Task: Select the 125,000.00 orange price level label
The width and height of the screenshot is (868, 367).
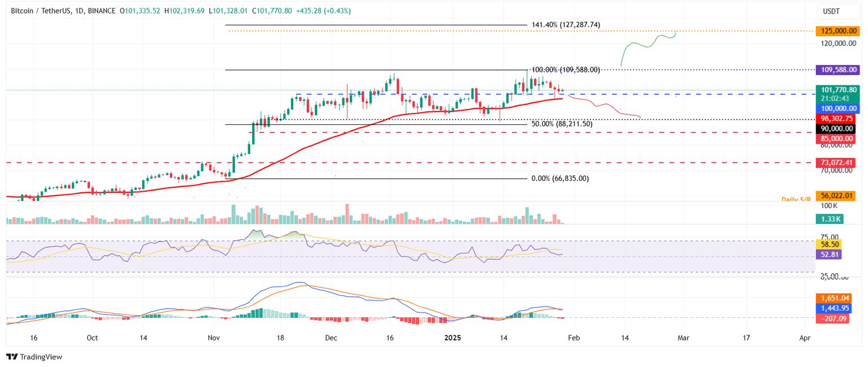Action: point(837,31)
